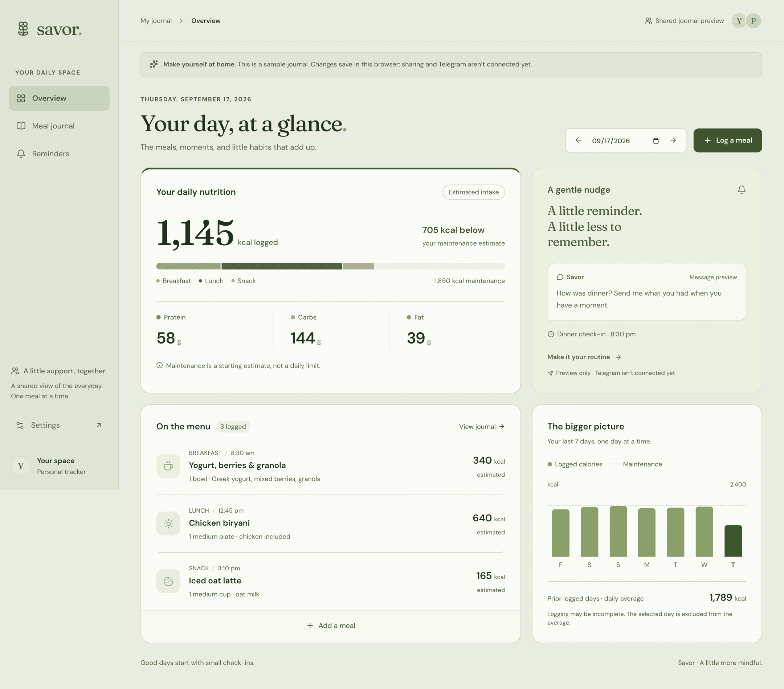Click the info icon beside maintenance note
784x689 pixels.
pyautogui.click(x=160, y=365)
